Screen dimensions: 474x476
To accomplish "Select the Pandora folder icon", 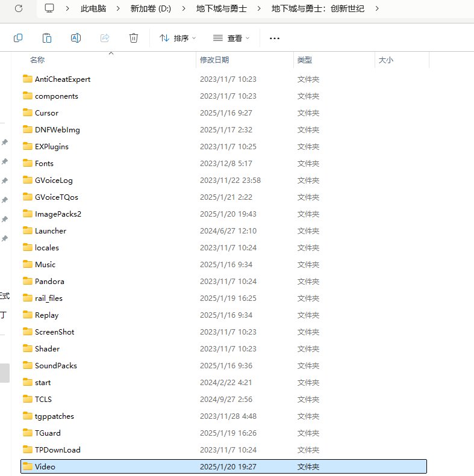I will 28,281.
